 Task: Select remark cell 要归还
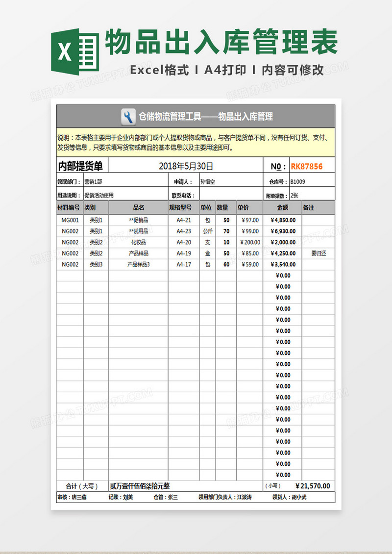(x=318, y=253)
